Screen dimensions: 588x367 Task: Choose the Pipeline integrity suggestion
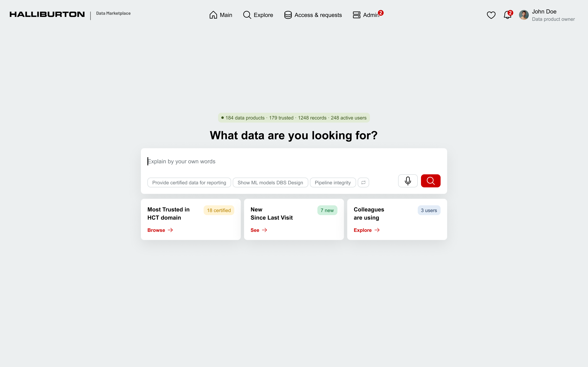coord(333,182)
